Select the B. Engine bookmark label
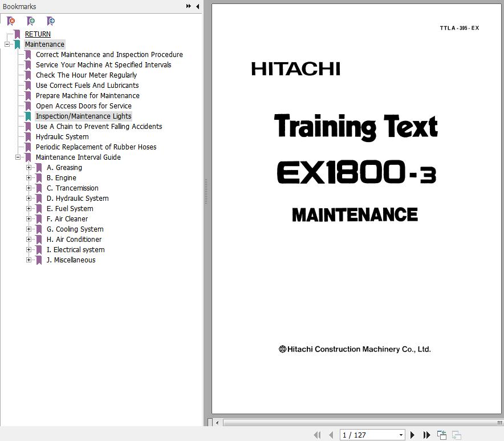504x441 pixels. click(62, 178)
